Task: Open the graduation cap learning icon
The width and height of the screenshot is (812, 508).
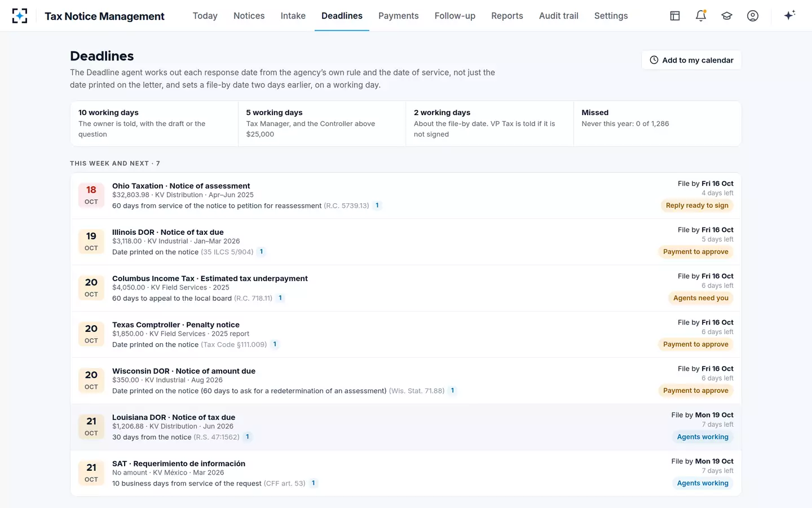Action: coord(727,16)
